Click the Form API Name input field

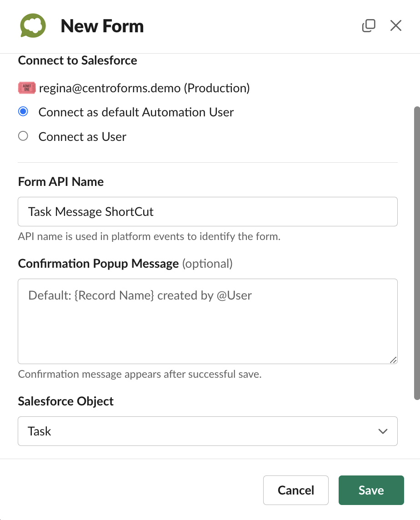[208, 211]
